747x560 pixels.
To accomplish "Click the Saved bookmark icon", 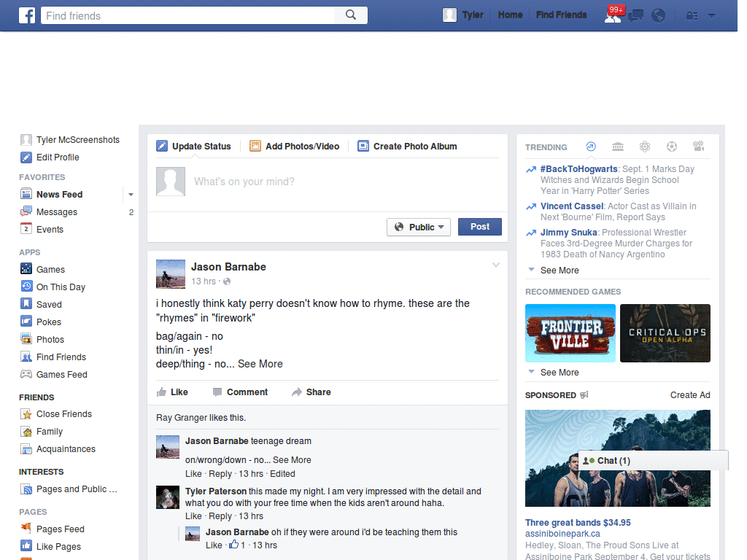I will click(x=26, y=304).
